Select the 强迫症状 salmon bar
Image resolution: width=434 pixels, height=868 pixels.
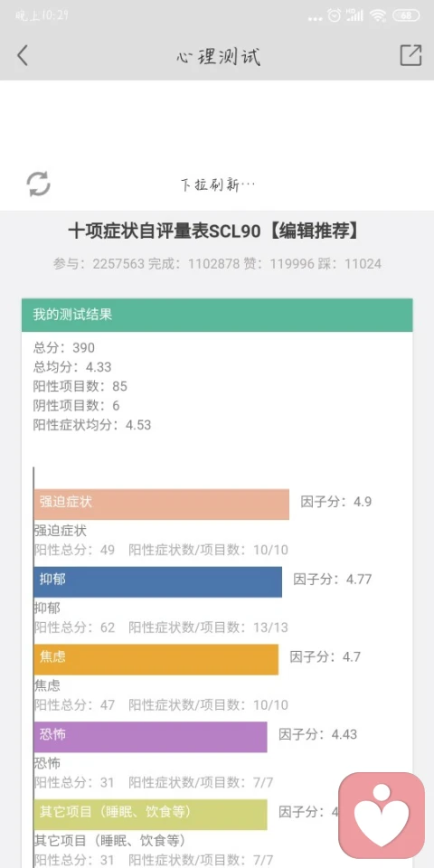(x=162, y=504)
